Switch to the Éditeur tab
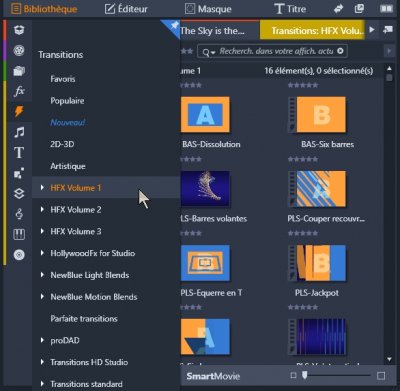This screenshot has width=400, height=391. pyautogui.click(x=126, y=9)
